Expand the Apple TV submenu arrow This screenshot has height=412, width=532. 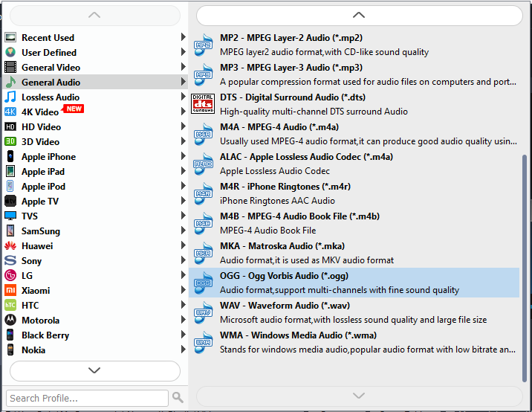184,200
